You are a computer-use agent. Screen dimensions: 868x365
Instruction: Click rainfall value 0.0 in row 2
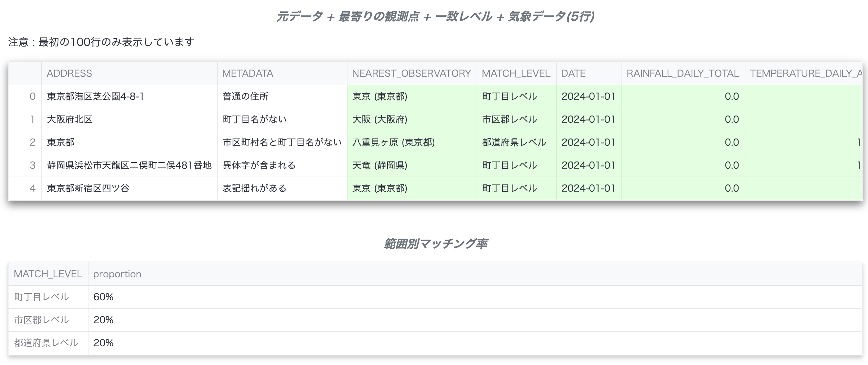pyautogui.click(x=683, y=142)
